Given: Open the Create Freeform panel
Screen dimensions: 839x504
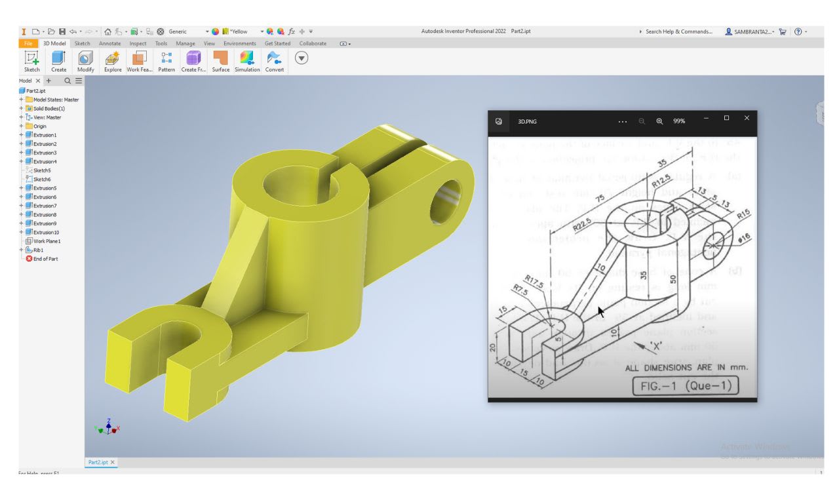Looking at the screenshot, I should click(194, 61).
